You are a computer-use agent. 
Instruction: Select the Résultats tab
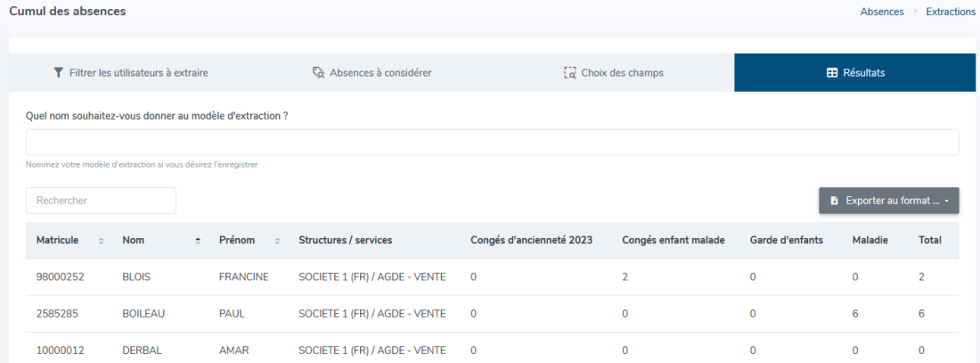(855, 72)
